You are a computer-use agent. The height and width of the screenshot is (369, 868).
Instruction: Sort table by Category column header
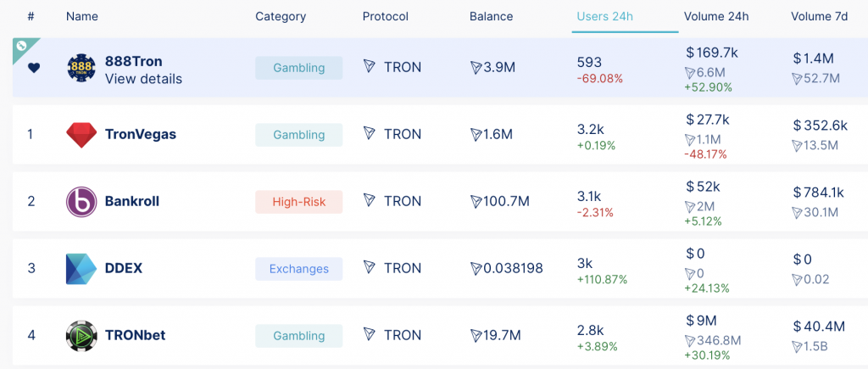click(281, 16)
